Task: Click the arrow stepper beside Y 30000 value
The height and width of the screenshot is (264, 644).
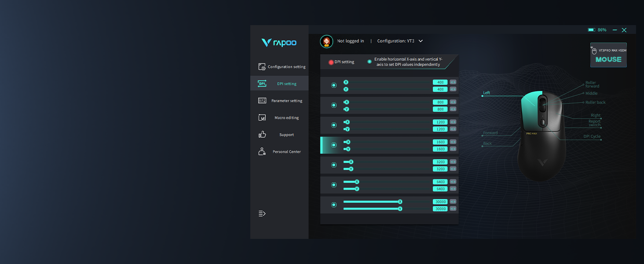Action: [x=453, y=209]
